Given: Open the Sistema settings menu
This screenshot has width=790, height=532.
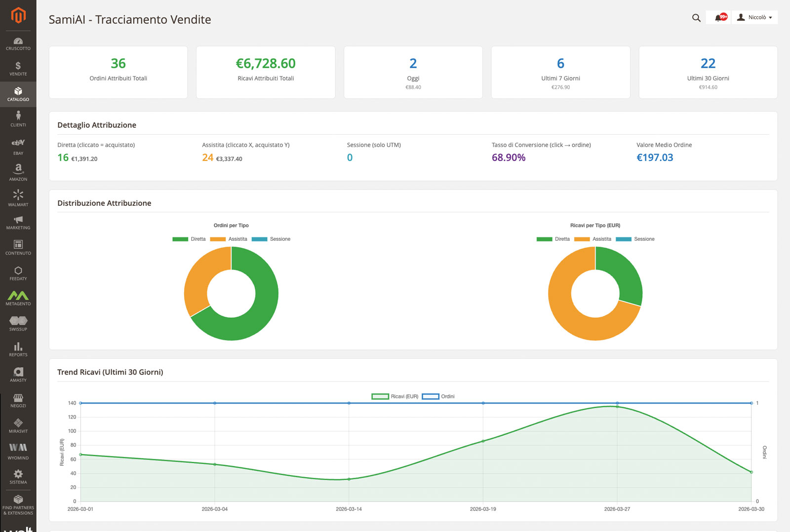Looking at the screenshot, I should point(18,477).
